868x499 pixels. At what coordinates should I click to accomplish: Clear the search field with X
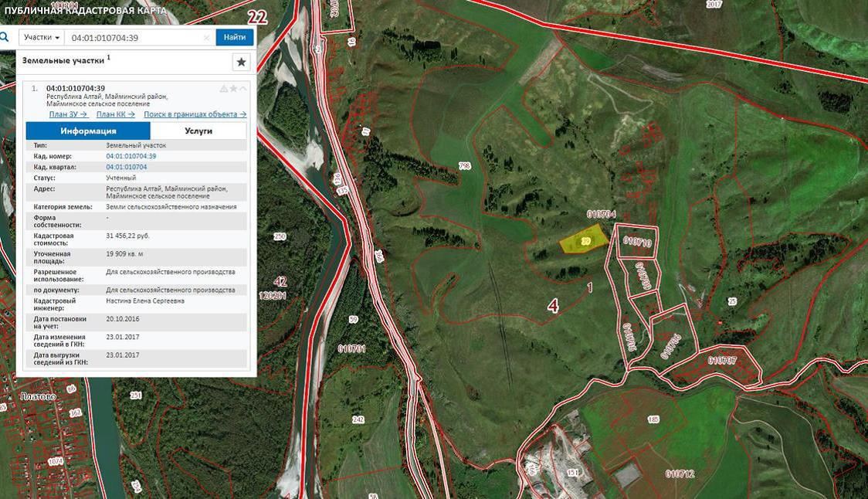pos(206,37)
